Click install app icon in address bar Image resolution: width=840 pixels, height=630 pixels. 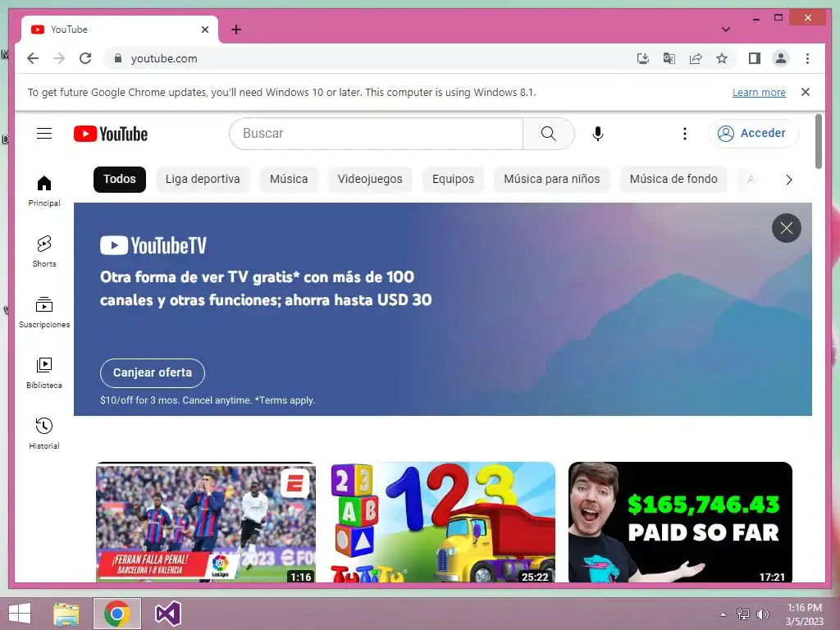643,58
